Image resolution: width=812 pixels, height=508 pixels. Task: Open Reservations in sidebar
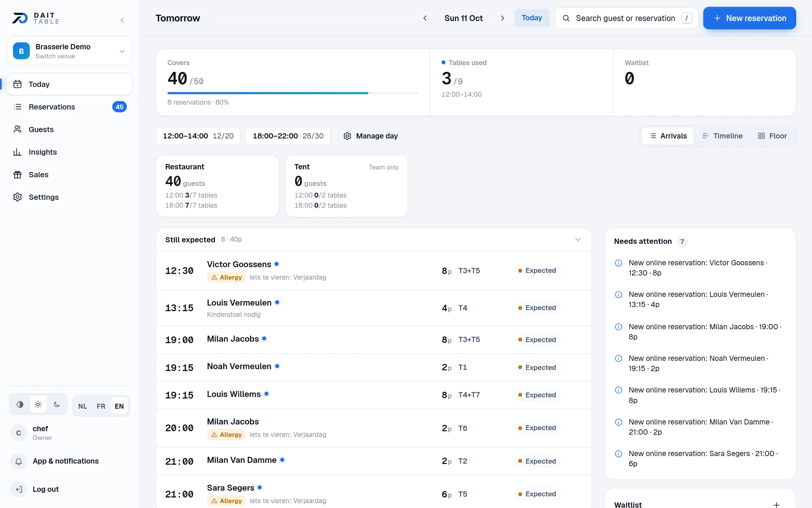click(x=70, y=107)
